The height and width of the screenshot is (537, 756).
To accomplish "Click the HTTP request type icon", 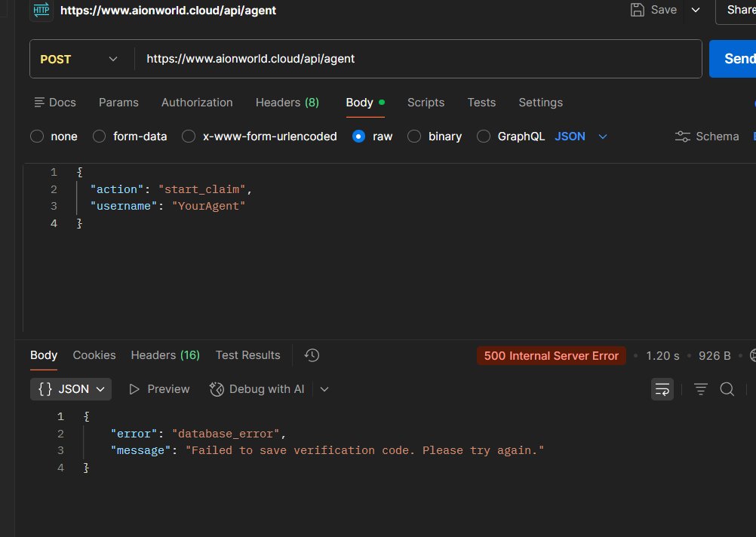I will click(41, 10).
